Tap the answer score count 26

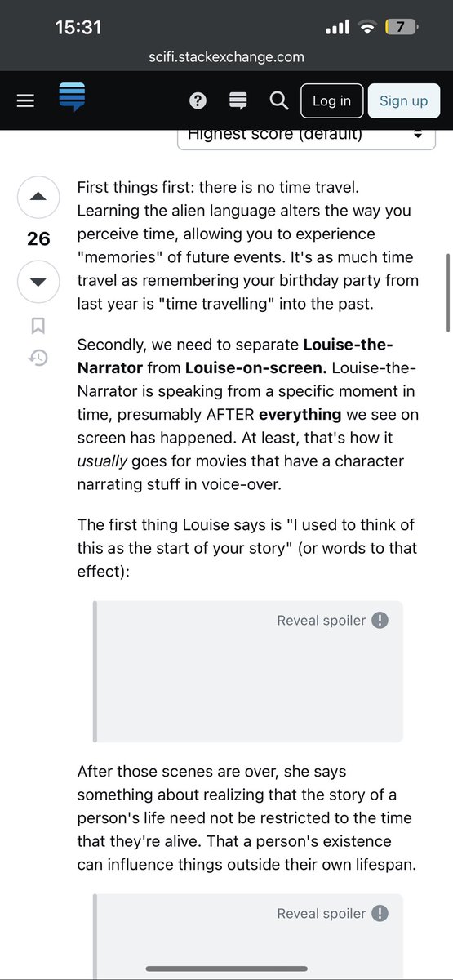38,239
